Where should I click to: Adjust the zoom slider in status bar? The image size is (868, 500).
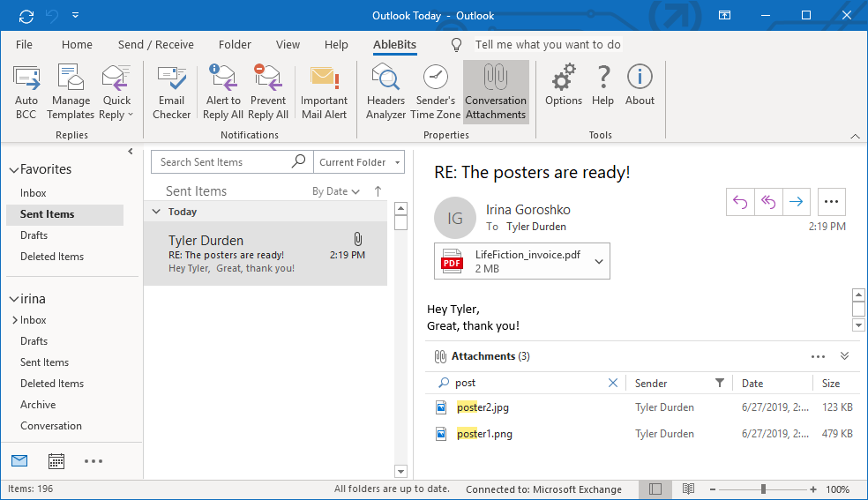763,489
